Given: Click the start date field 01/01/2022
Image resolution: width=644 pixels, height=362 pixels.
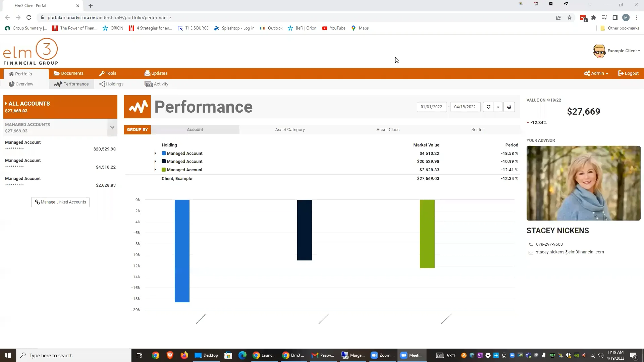Looking at the screenshot, I should coord(432,107).
